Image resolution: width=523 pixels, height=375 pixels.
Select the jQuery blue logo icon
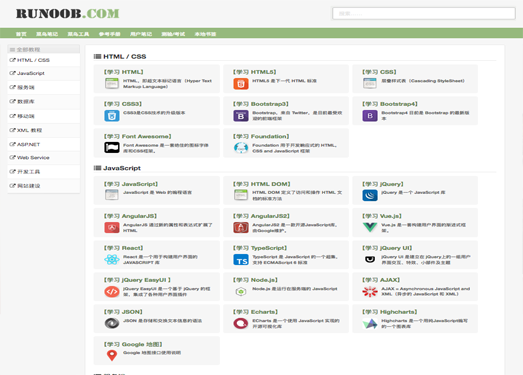pyautogui.click(x=370, y=195)
